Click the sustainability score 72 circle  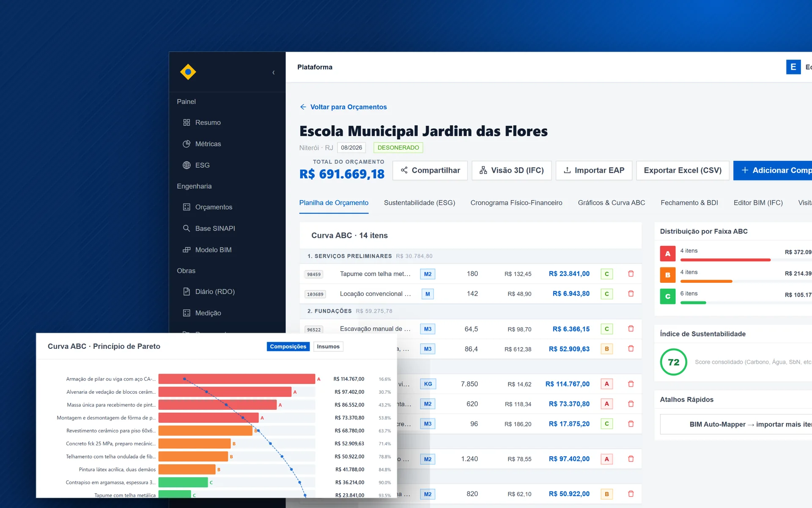674,362
